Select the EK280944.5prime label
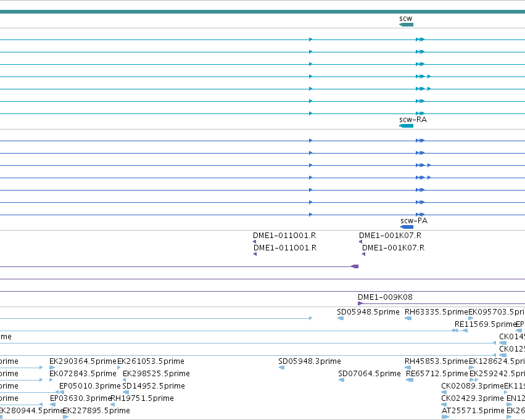 tap(31, 411)
